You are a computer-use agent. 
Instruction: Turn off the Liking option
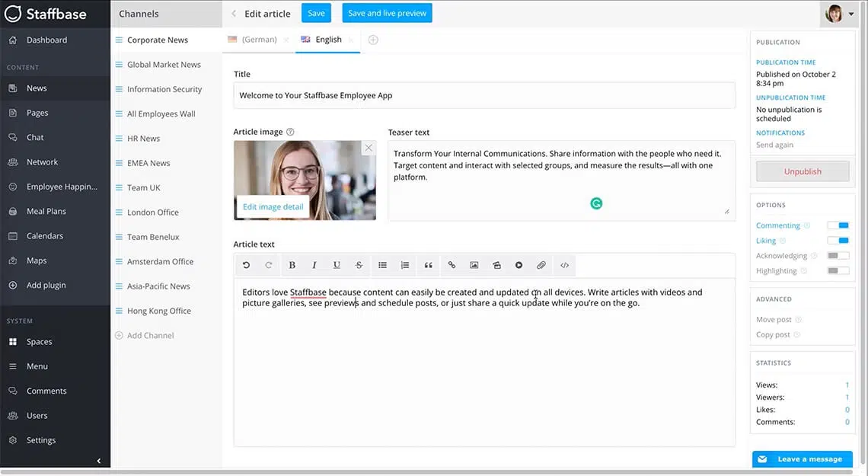(838, 241)
